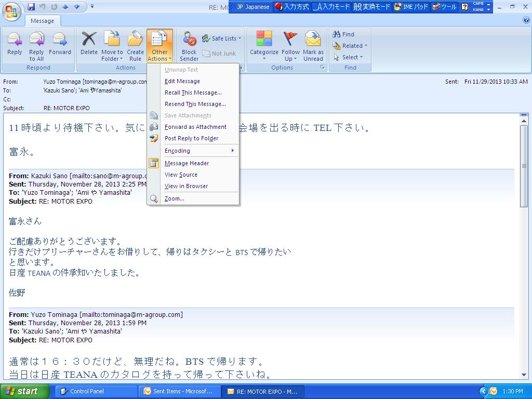Viewport: 532px width, 399px height.
Task: Click the Forward as Attachment menu icon
Action: coord(154,127)
